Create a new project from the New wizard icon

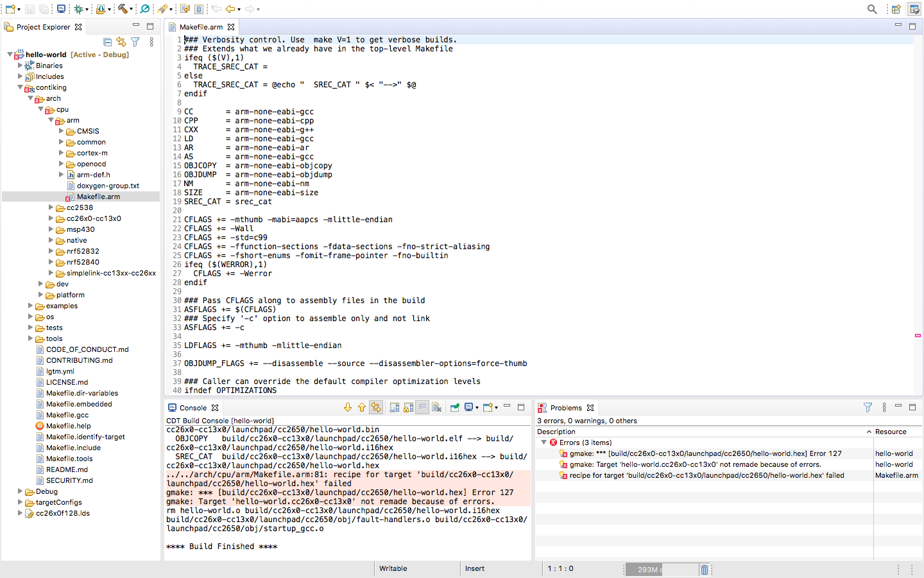(x=9, y=9)
